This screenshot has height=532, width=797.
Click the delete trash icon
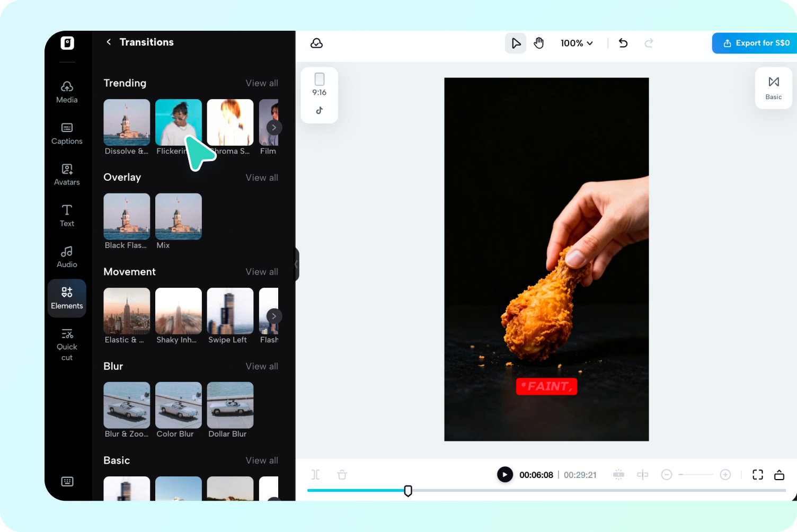[x=342, y=475]
